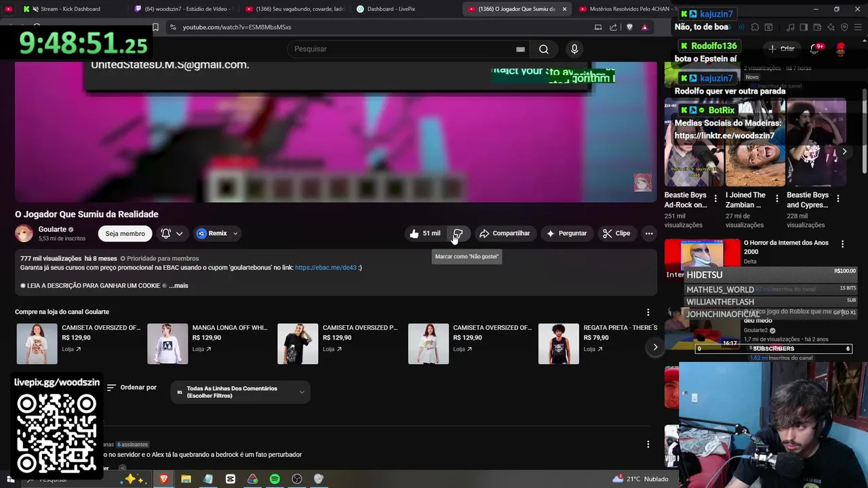The height and width of the screenshot is (488, 868).
Task: Open the CapCut taskbar icon
Action: pyautogui.click(x=231, y=479)
